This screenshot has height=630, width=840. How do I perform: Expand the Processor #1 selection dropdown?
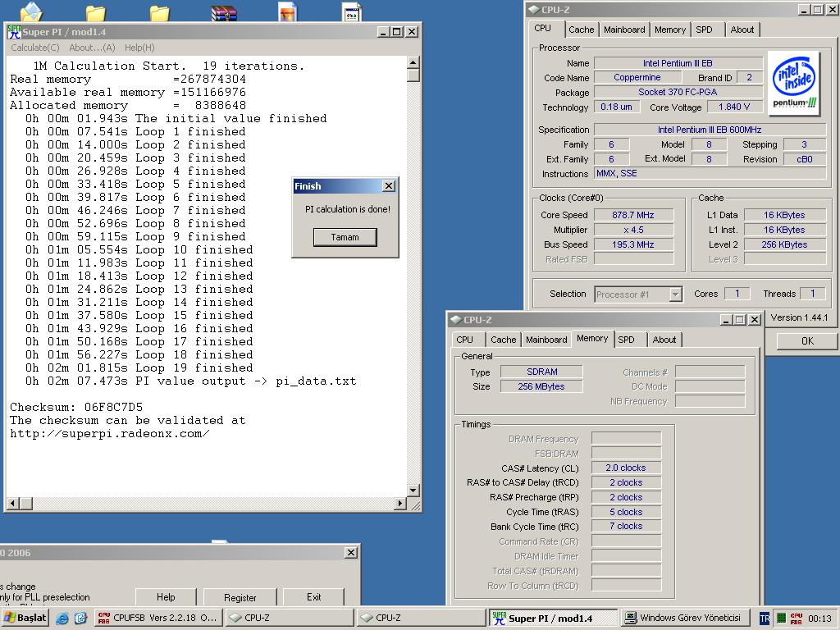pyautogui.click(x=676, y=294)
